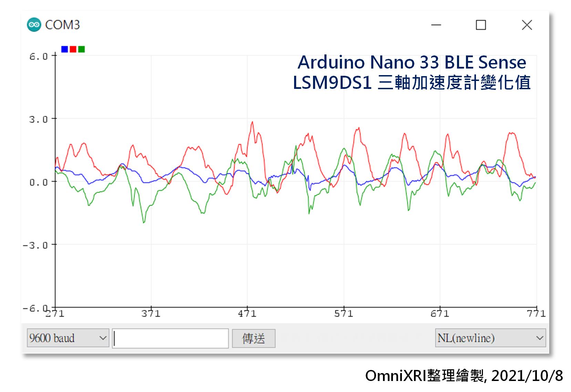Click the red legend color square

click(73, 49)
